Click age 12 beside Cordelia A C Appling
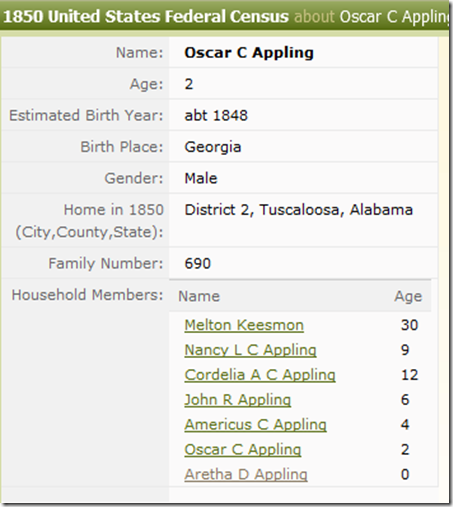Screen dimensions: 453x507 coord(409,375)
